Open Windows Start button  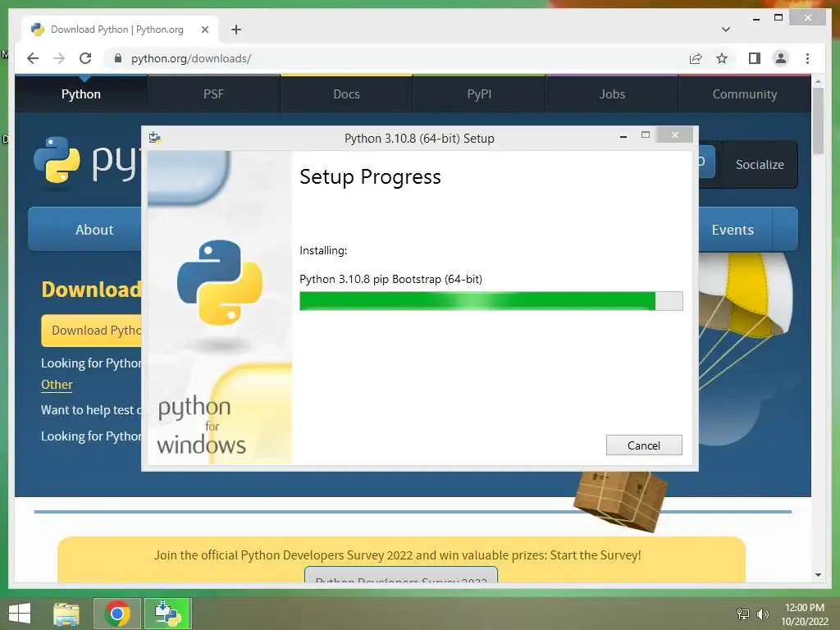(x=20, y=614)
